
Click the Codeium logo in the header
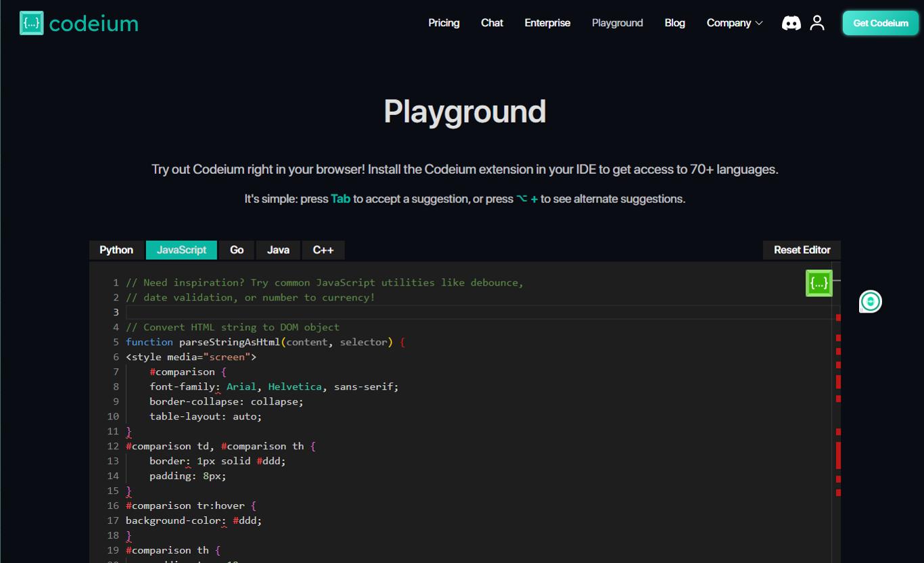(x=77, y=22)
